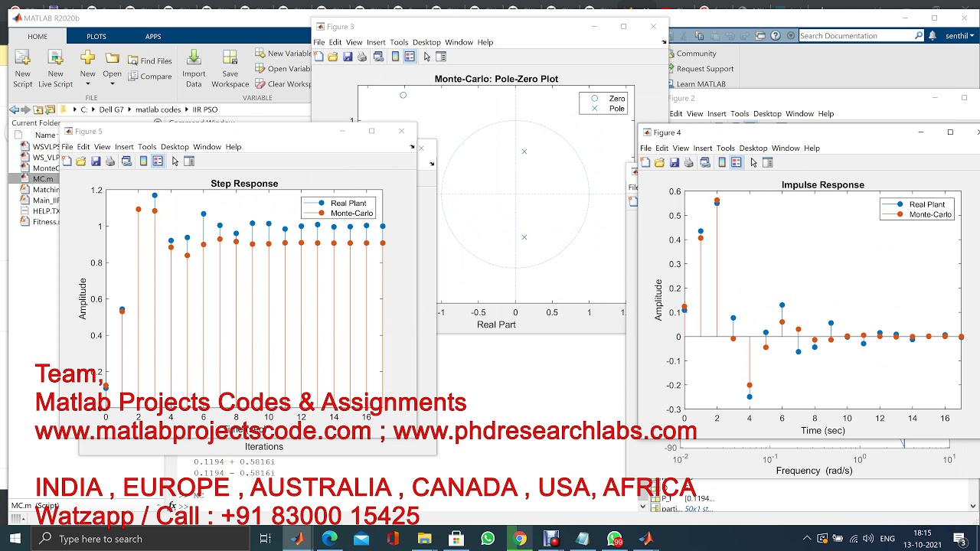Image resolution: width=980 pixels, height=551 pixels.
Task: Save Figure 3 using toolbar icon
Action: pyautogui.click(x=348, y=57)
